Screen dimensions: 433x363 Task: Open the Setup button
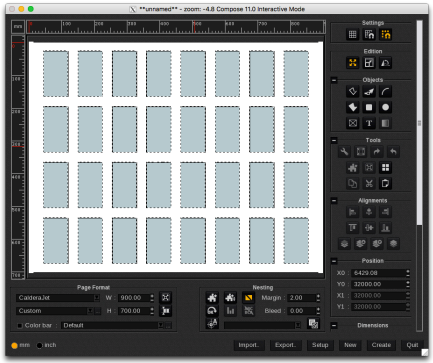point(320,345)
